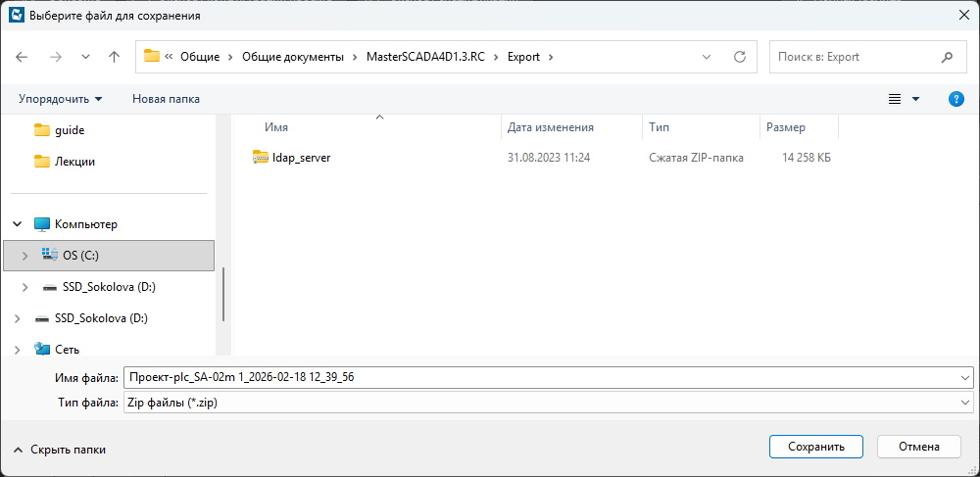Sort by Имя column header
This screenshot has width=980, height=477.
(275, 127)
